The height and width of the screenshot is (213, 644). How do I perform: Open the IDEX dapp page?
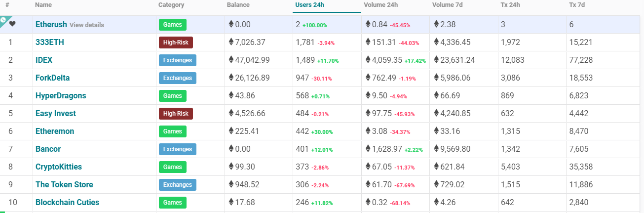point(44,60)
